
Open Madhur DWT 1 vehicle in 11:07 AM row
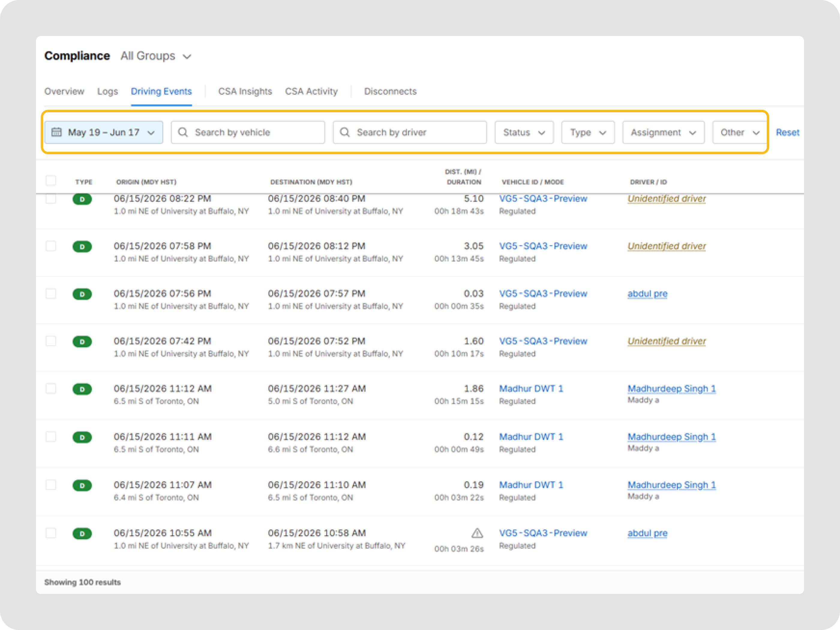(531, 485)
